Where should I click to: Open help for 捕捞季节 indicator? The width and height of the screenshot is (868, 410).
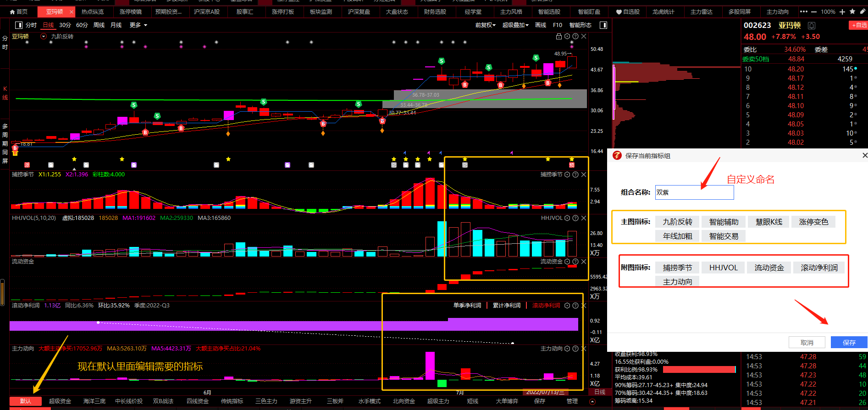[575, 175]
